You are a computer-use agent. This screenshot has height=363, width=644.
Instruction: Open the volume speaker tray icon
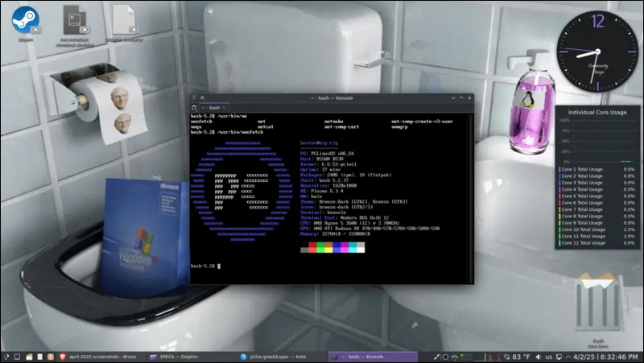tap(539, 357)
